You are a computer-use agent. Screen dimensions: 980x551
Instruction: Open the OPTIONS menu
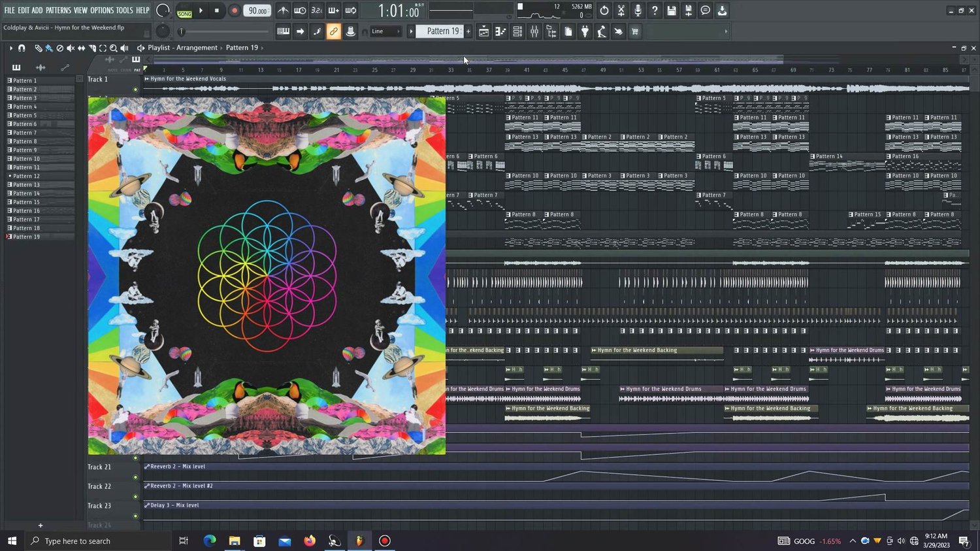(102, 10)
